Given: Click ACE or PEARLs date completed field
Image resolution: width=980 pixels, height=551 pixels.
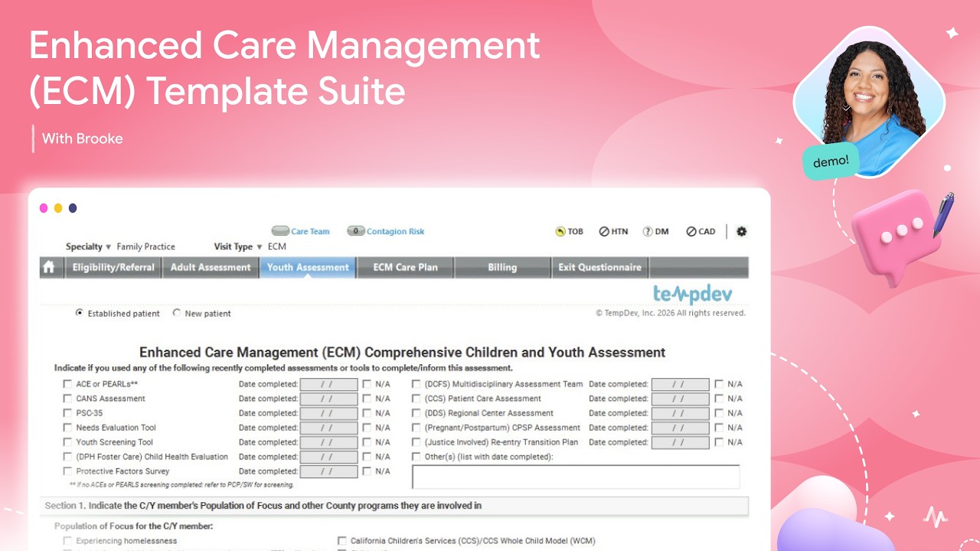Looking at the screenshot, I should click(328, 384).
